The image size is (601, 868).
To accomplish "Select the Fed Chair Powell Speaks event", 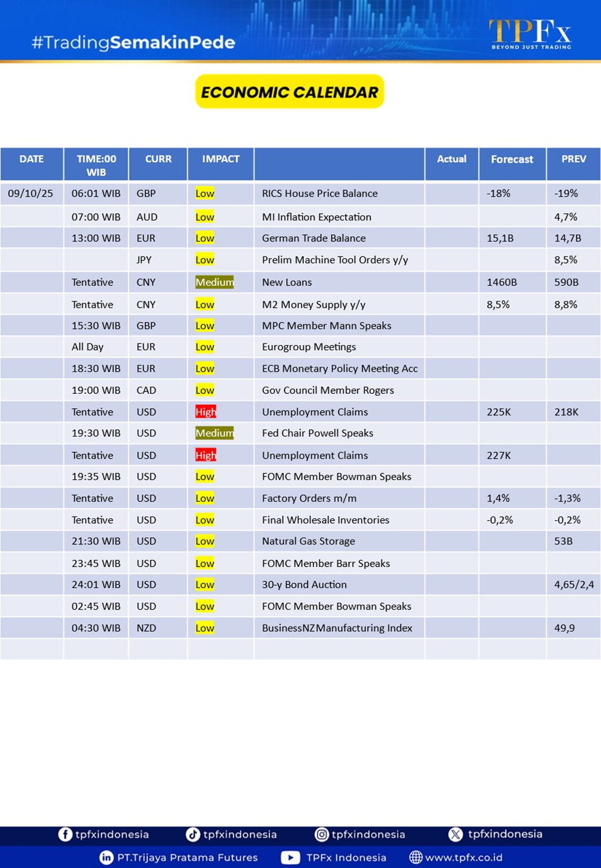I will (x=317, y=433).
